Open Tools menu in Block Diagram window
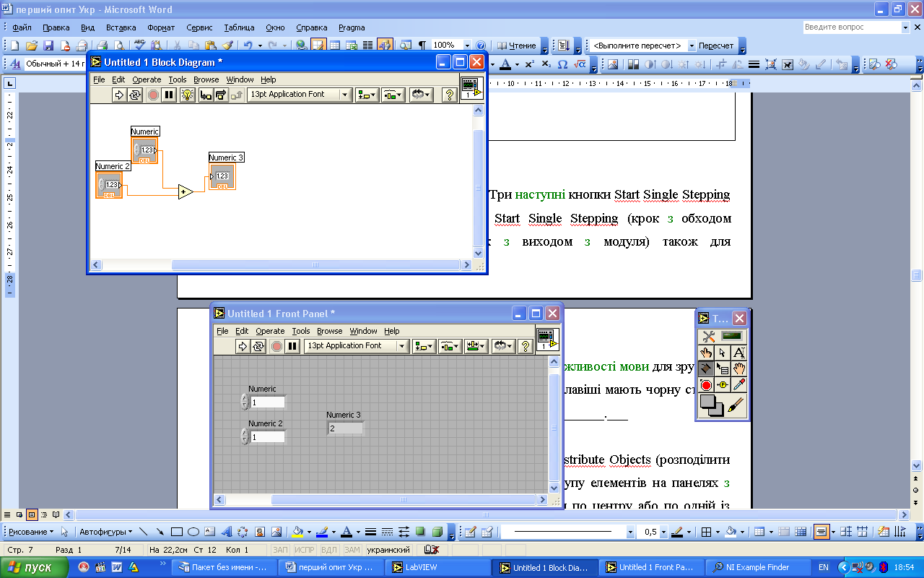The height and width of the screenshot is (578, 924). click(178, 79)
